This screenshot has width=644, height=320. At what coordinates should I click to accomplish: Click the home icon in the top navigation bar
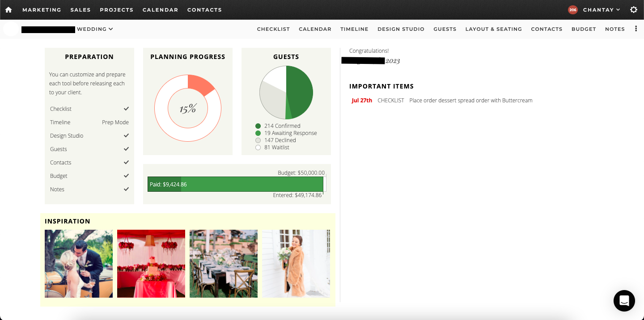click(x=8, y=9)
